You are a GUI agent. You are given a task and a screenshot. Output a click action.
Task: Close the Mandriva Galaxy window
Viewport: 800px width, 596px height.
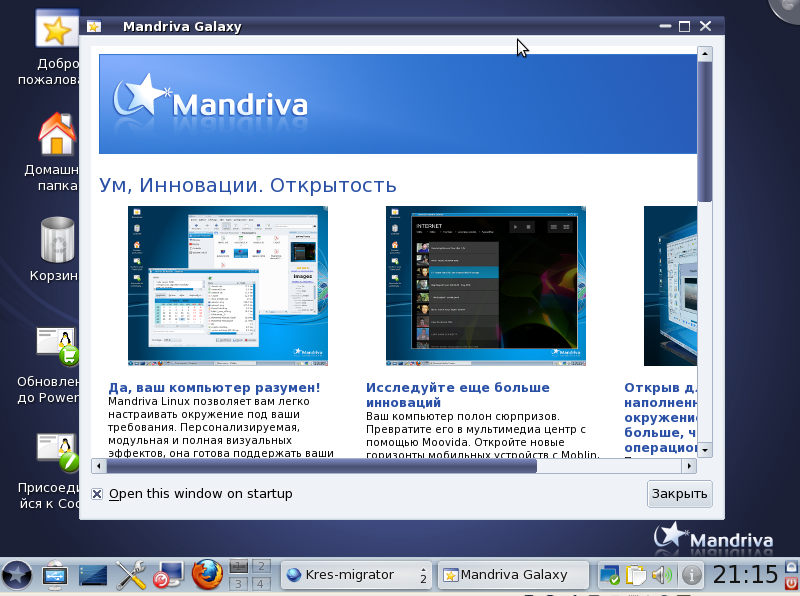[x=706, y=26]
